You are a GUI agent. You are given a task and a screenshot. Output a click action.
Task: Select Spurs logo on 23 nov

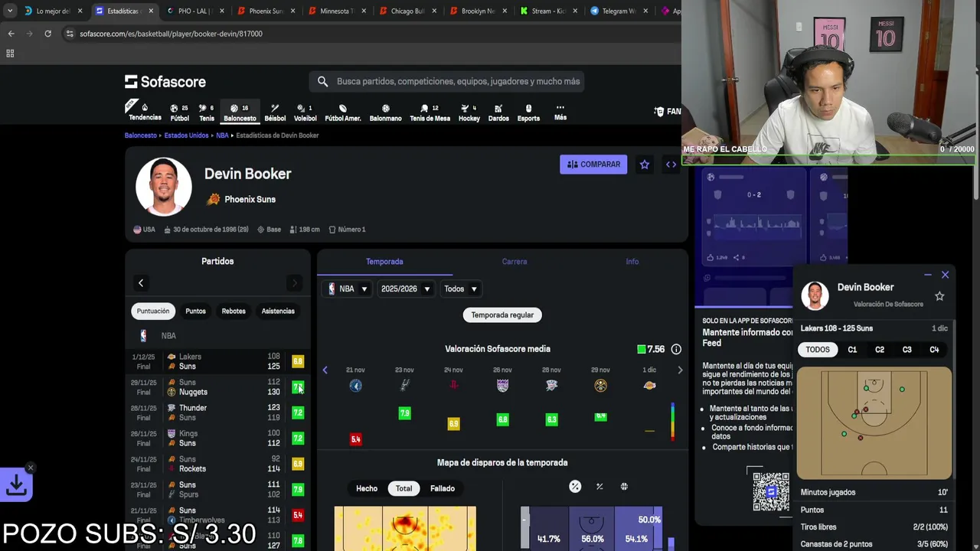tap(404, 386)
